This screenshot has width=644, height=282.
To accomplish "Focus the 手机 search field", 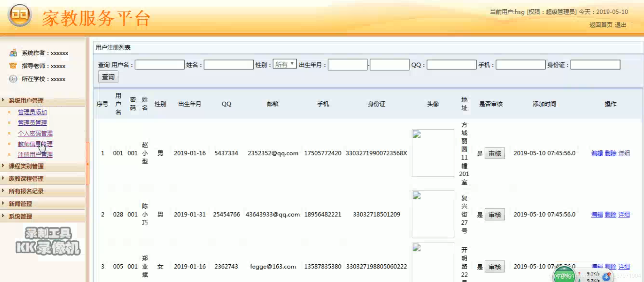I will (x=520, y=65).
